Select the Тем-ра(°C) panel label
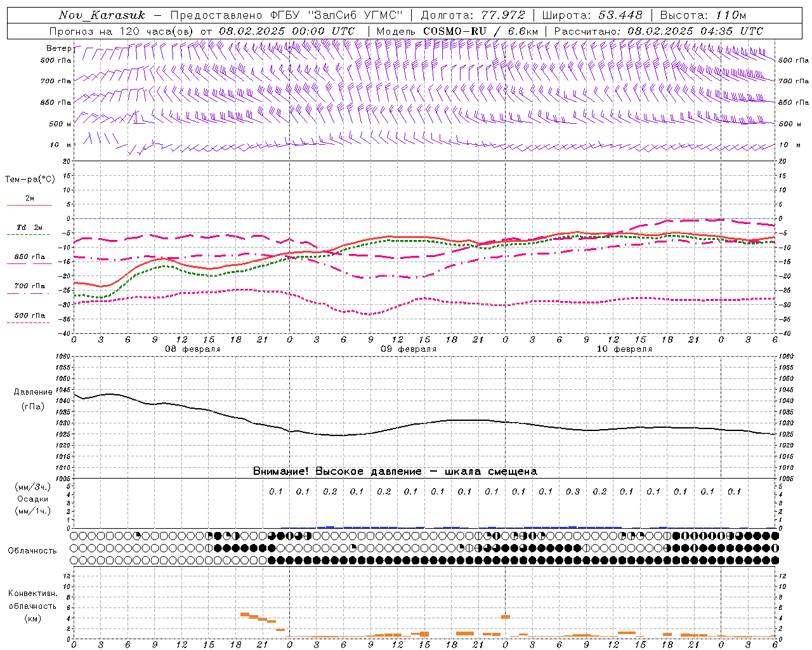The image size is (812, 650). click(x=30, y=180)
